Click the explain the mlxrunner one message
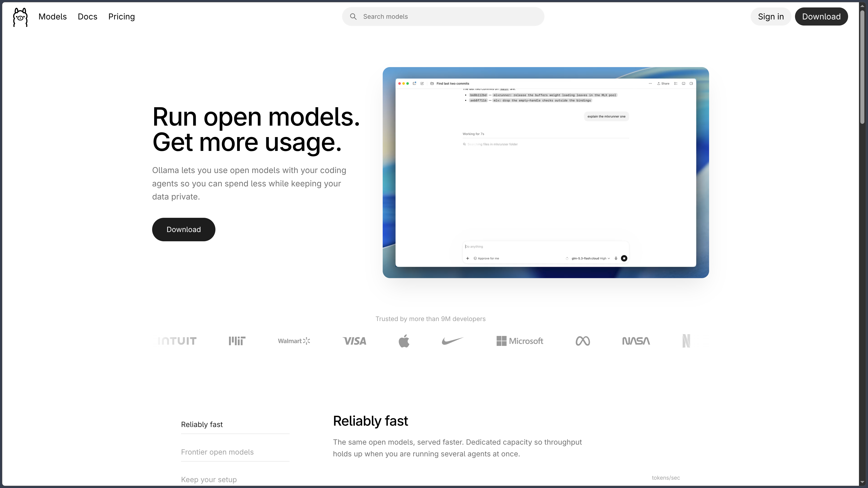 tap(606, 117)
